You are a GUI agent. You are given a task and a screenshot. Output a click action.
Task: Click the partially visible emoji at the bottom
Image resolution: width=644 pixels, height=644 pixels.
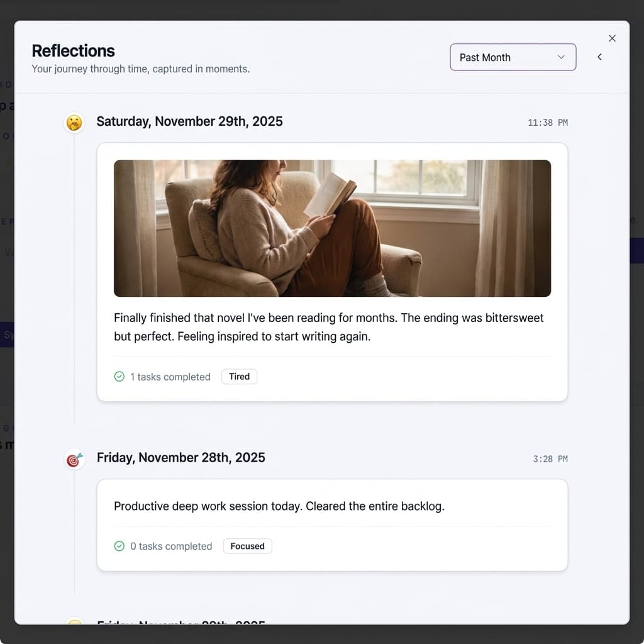(x=74, y=622)
